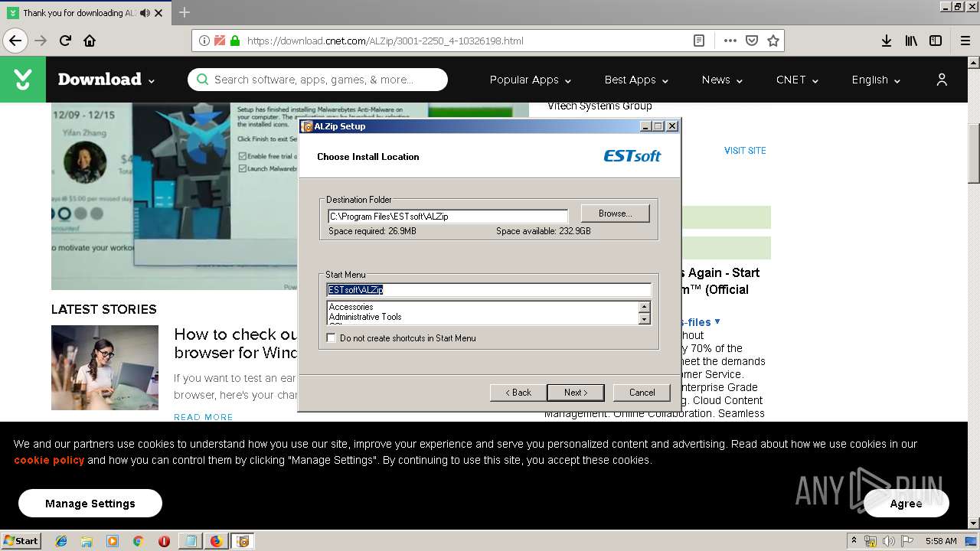The width and height of the screenshot is (980, 551).
Task: Edit the Destination Folder path field
Action: click(x=448, y=216)
